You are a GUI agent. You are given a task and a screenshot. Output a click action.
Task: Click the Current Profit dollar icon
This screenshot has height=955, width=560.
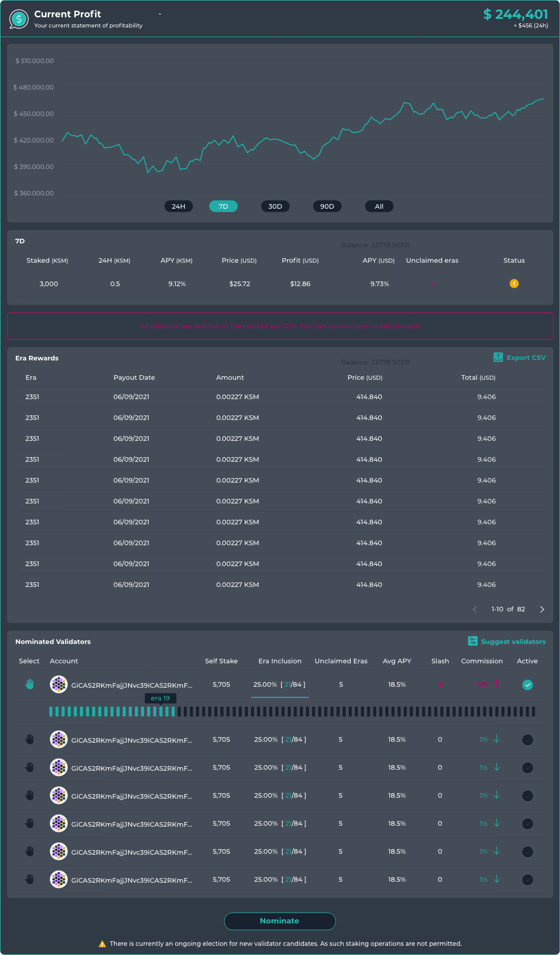tap(19, 19)
